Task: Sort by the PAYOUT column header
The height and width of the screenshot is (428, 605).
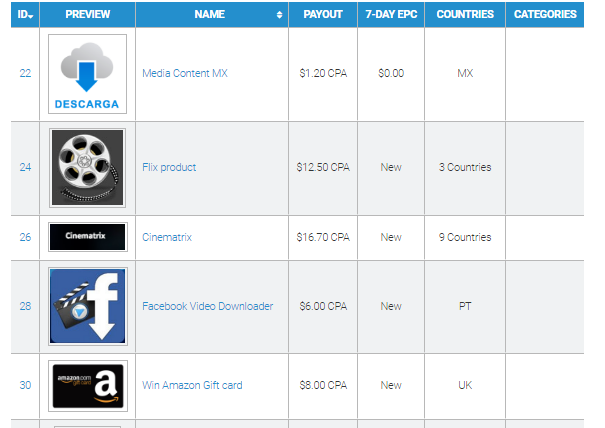Action: [323, 15]
